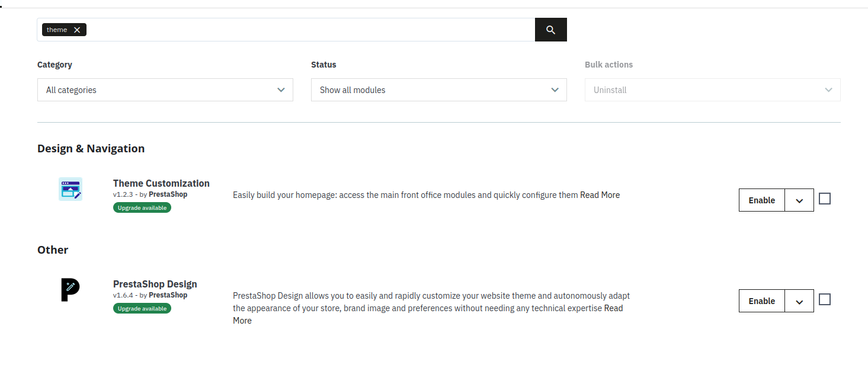Viewport: 868px width, 390px height.
Task: Click the Theme Customization 'Upgrade available' badge
Action: 142,208
